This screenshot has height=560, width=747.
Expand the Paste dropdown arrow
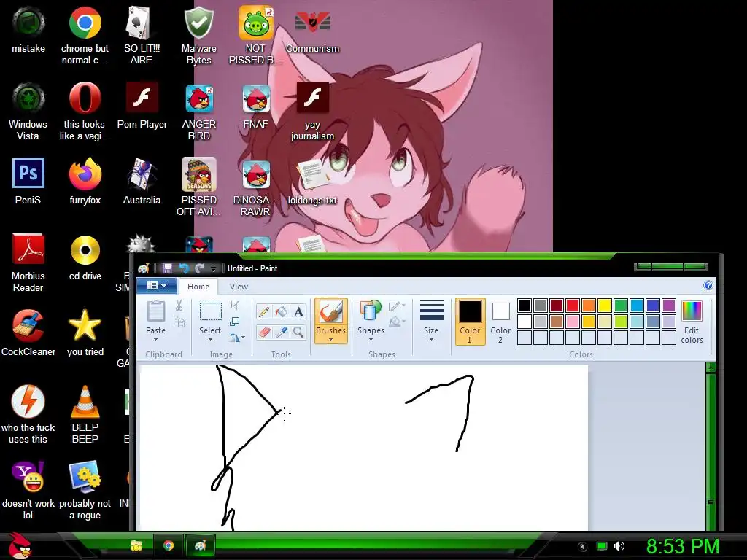[156, 340]
